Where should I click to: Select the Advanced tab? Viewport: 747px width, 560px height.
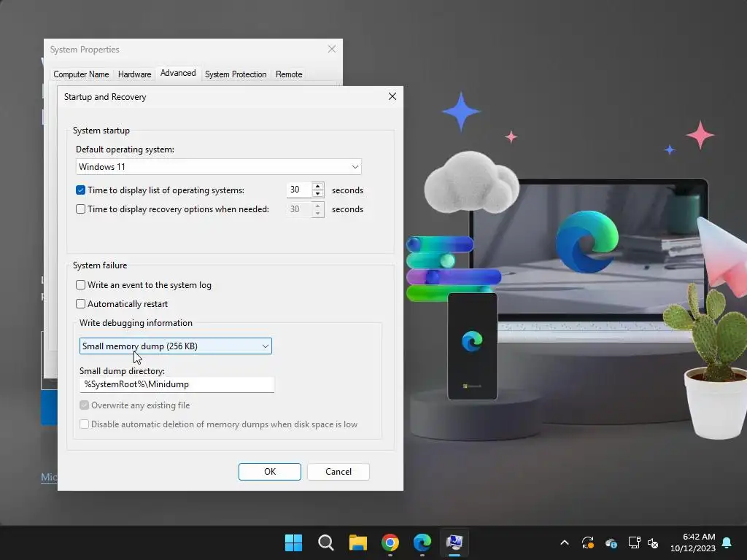(x=178, y=73)
